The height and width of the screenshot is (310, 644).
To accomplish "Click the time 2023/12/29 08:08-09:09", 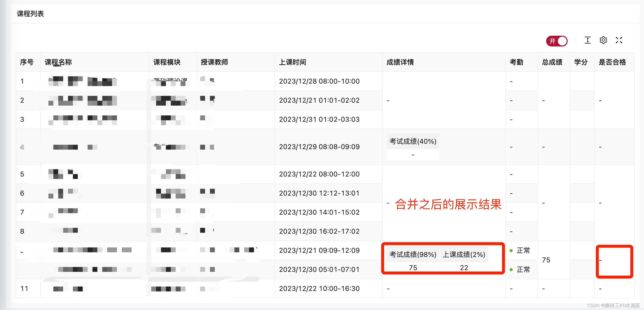I will [319, 147].
